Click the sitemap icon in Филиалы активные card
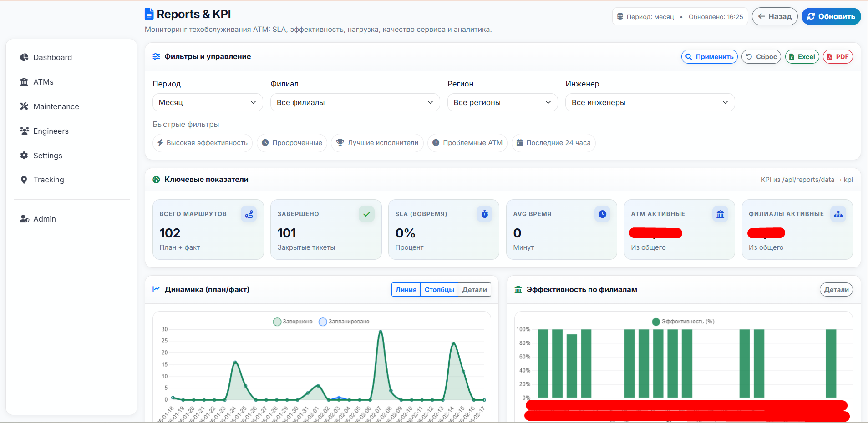This screenshot has width=868, height=423. pos(838,214)
